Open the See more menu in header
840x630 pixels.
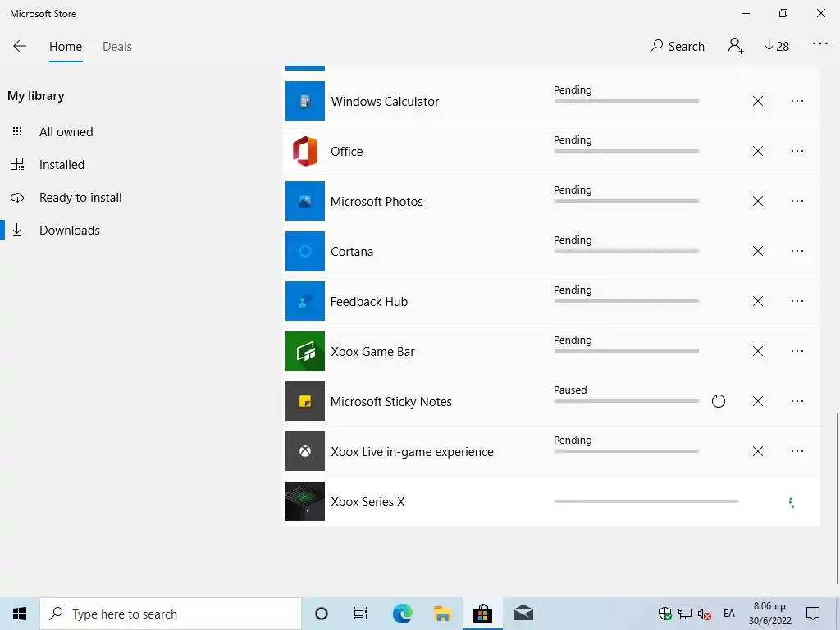(820, 43)
